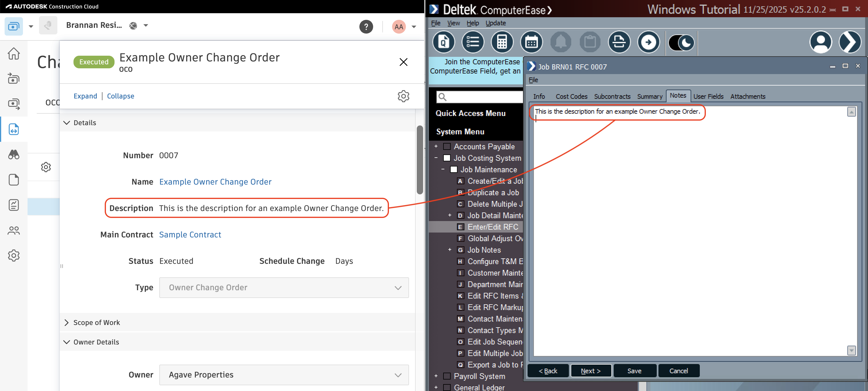This screenshot has width=868, height=391.
Task: Toggle the dark mode switch in toolbar
Action: tap(681, 42)
